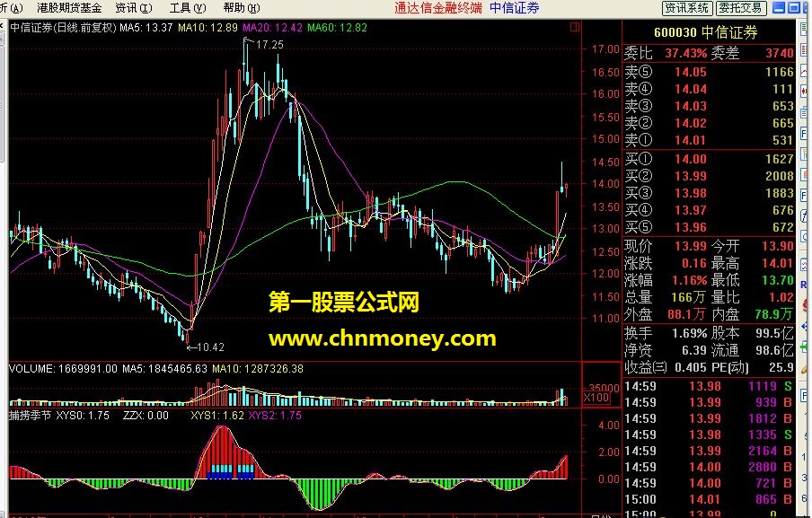The height and width of the screenshot is (518, 812).
Task: Click the 净资 6.39 field
Action: 666,350
